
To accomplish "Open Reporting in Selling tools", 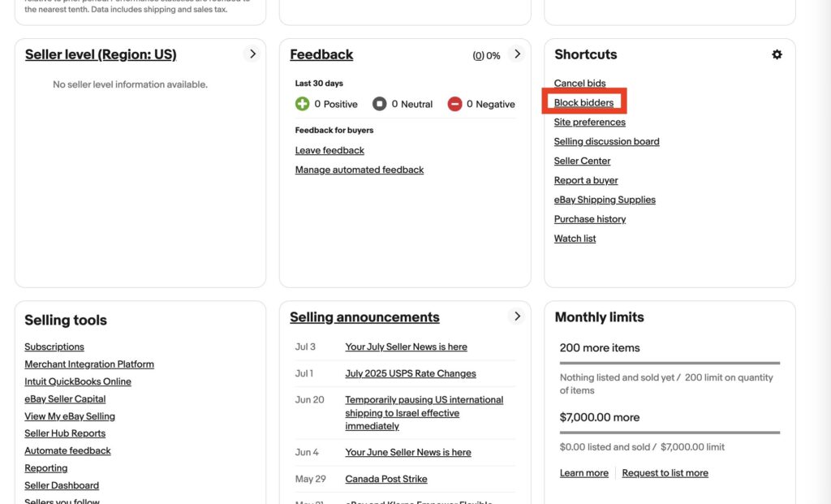I will 46,468.
